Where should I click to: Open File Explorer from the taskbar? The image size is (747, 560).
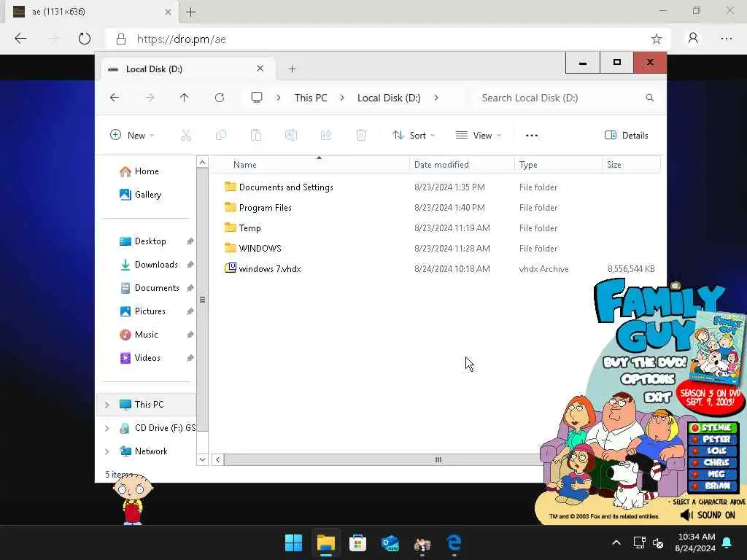point(326,542)
